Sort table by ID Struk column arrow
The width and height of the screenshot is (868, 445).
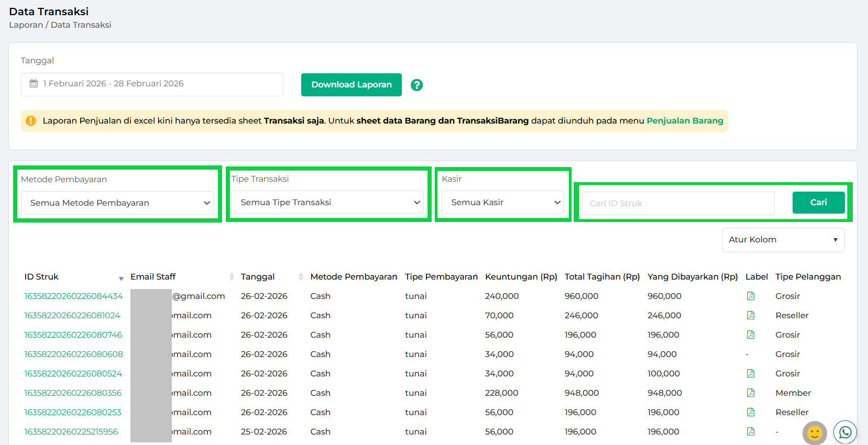coord(121,278)
